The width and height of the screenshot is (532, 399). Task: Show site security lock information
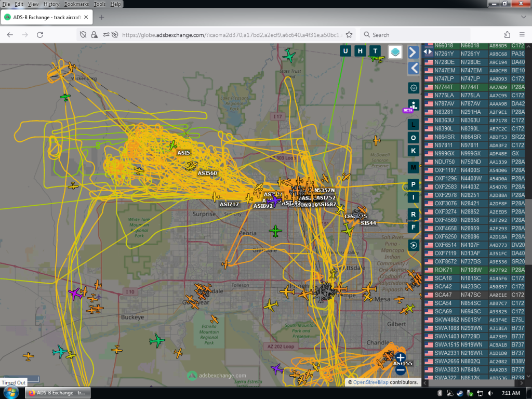(x=95, y=35)
